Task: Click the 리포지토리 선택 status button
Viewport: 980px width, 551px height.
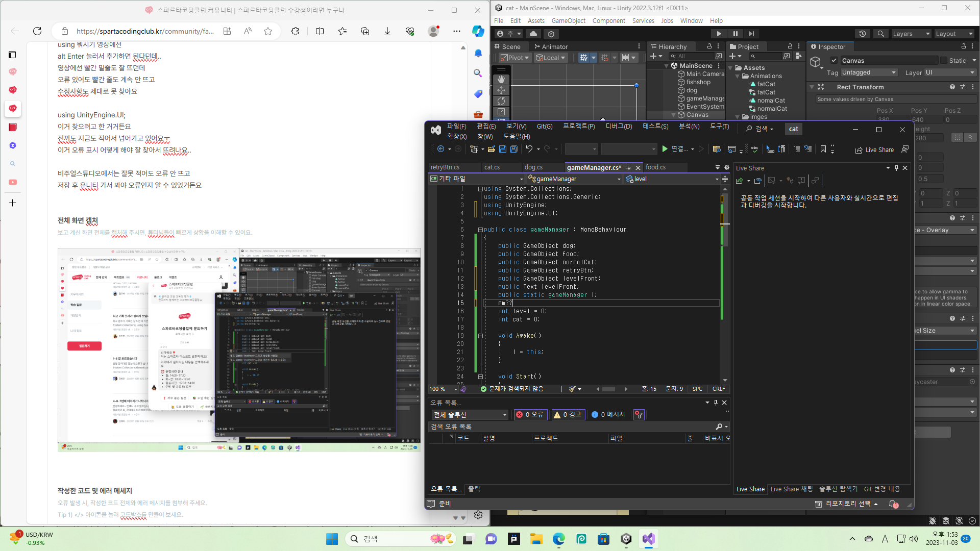Action: [847, 504]
